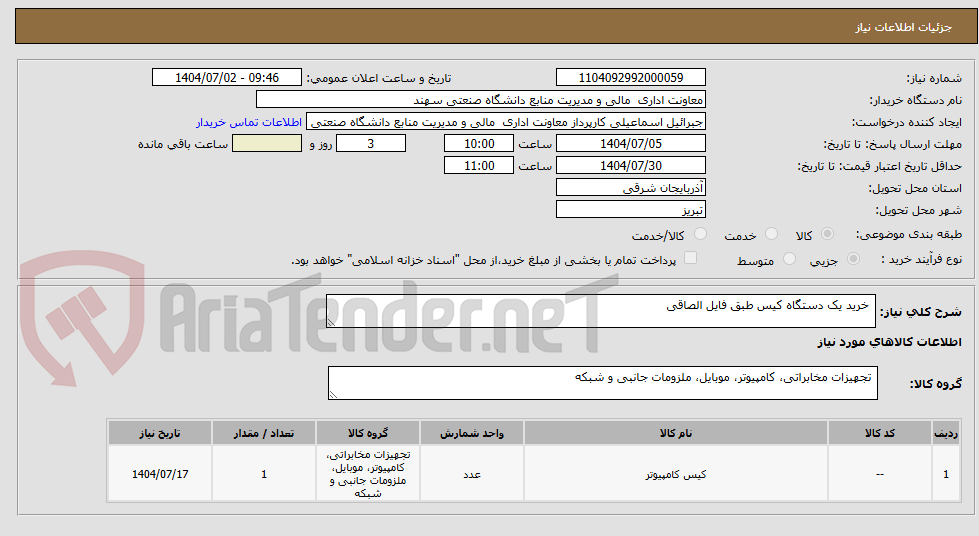The image size is (979, 536).
Task: Toggle the اسناد خزانه اسلامی payment checkbox
Action: (x=690, y=258)
